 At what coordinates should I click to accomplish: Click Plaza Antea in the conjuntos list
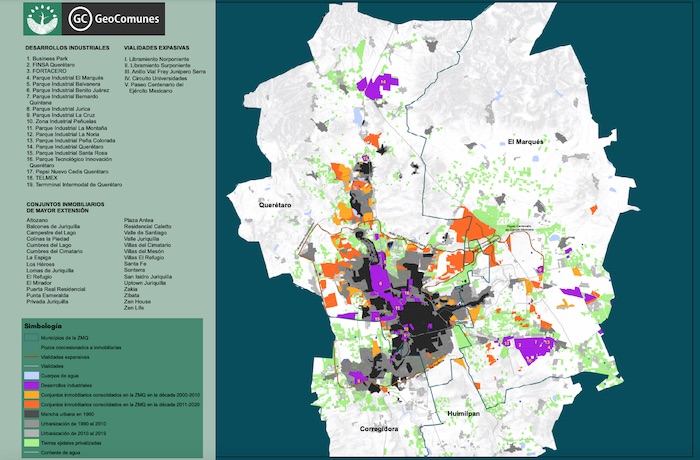140,218
